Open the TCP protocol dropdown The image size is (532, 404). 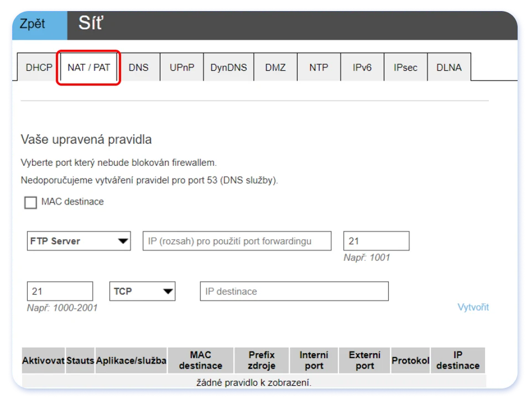tap(142, 291)
